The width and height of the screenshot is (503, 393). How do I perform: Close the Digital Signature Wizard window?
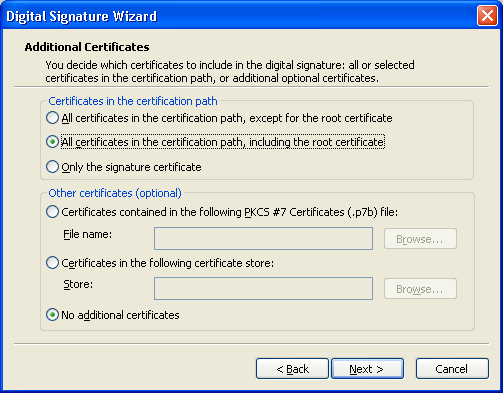click(487, 16)
